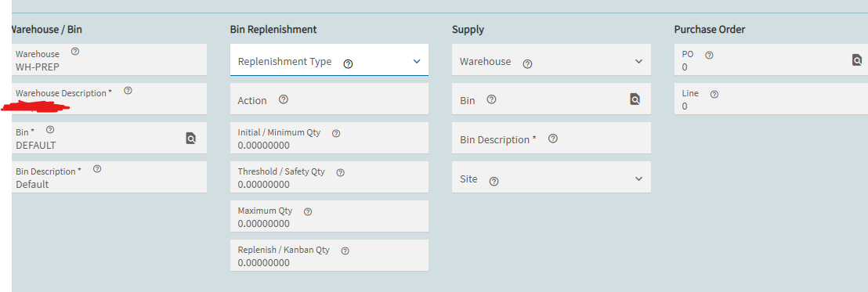Click the Supply section heading
868x292 pixels.
[468, 29]
